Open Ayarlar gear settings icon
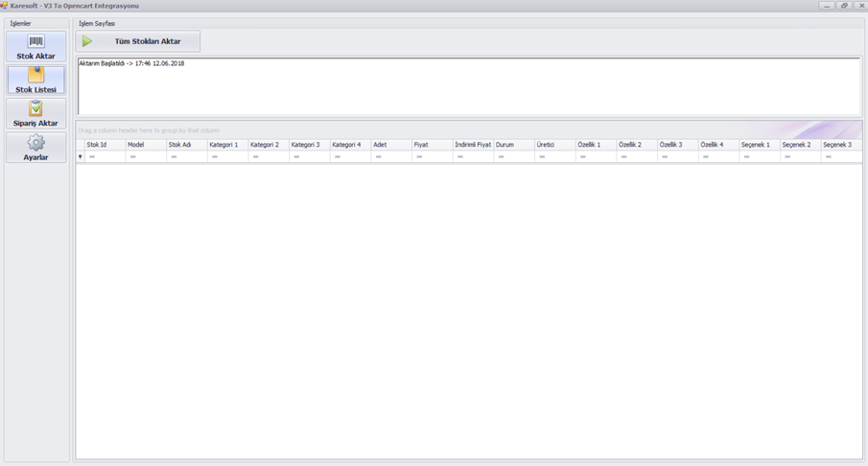 (x=36, y=143)
